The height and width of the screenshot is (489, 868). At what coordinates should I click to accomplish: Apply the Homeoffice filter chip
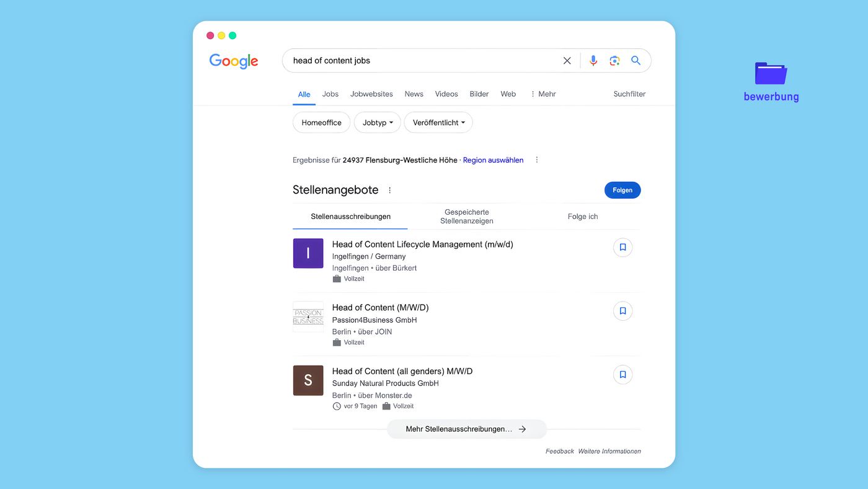click(x=321, y=123)
